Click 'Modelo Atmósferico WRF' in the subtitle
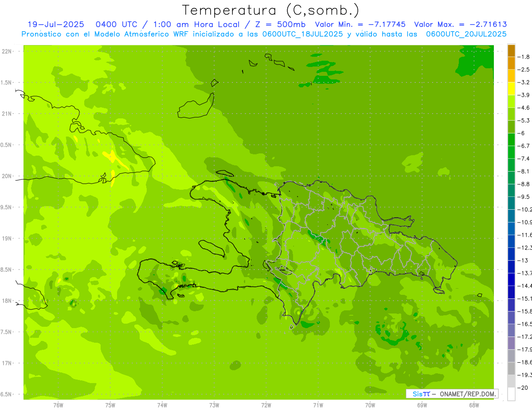Viewport: 532px width, 411px height. tap(143, 34)
